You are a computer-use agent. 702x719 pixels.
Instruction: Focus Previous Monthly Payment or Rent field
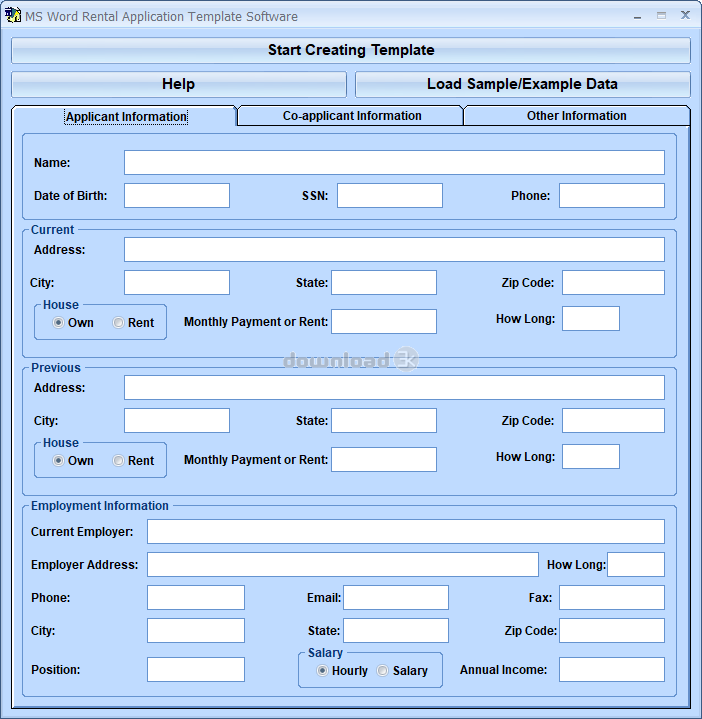(384, 459)
